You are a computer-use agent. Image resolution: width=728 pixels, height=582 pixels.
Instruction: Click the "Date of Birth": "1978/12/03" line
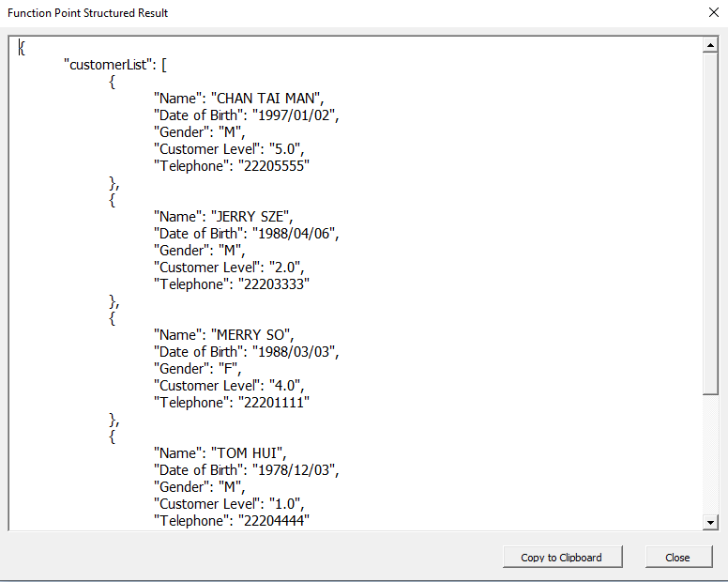click(x=246, y=470)
